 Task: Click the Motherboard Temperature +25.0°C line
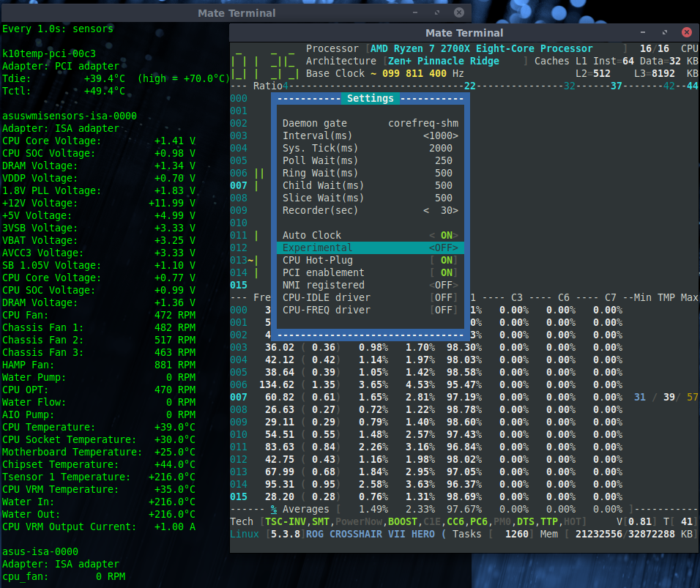(99, 453)
